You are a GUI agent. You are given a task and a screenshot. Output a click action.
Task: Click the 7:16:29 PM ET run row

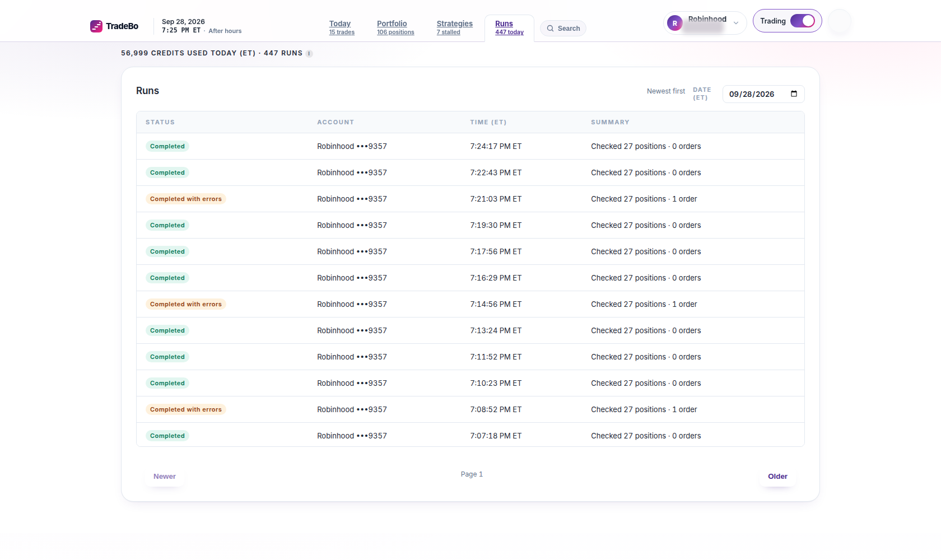(x=470, y=278)
